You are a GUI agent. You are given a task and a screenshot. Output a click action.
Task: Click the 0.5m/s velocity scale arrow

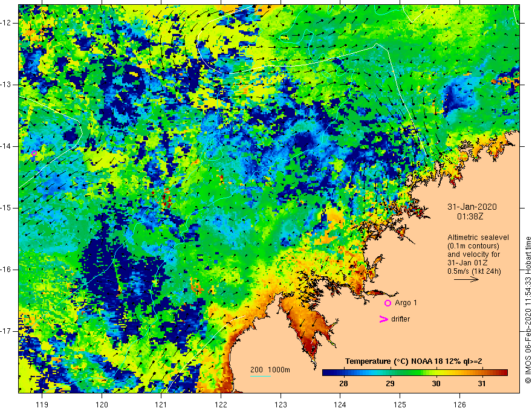466,279
